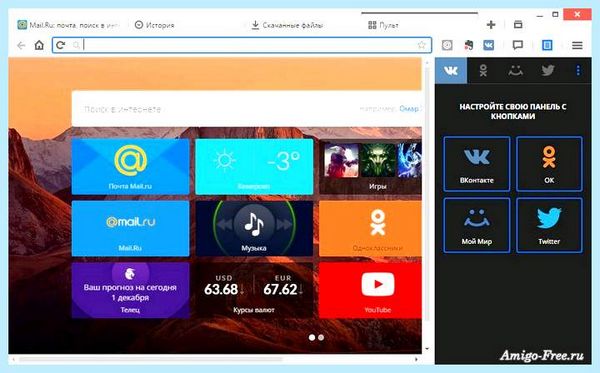
Task: Click scrollbar down arrow of page
Action: 427,349
